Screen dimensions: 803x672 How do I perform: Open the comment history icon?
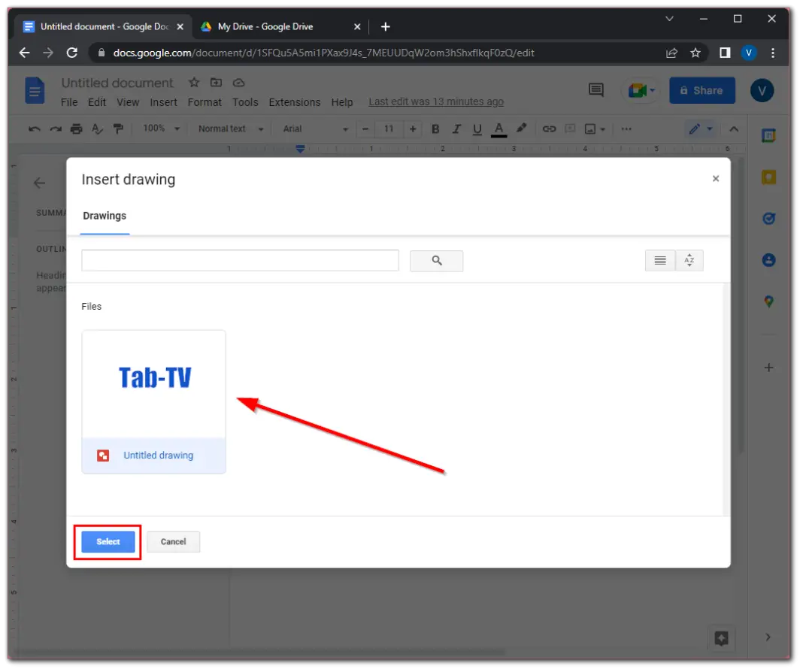595,89
